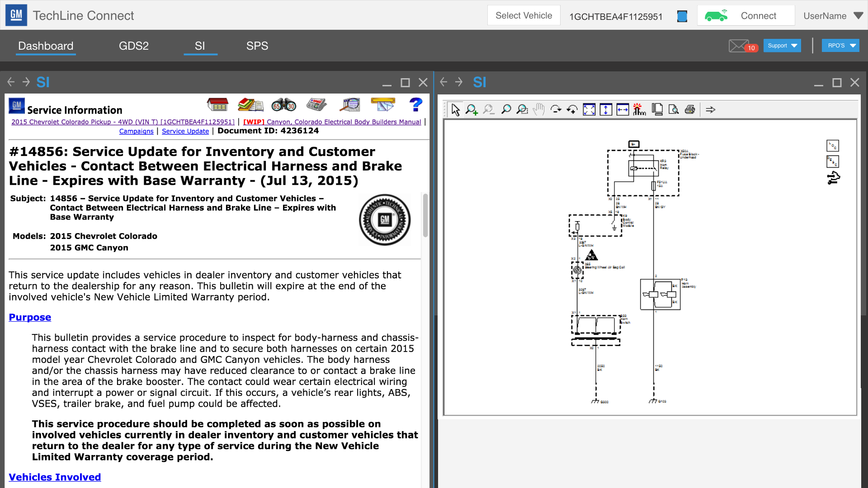Switch to the Dashboard tab

point(46,46)
